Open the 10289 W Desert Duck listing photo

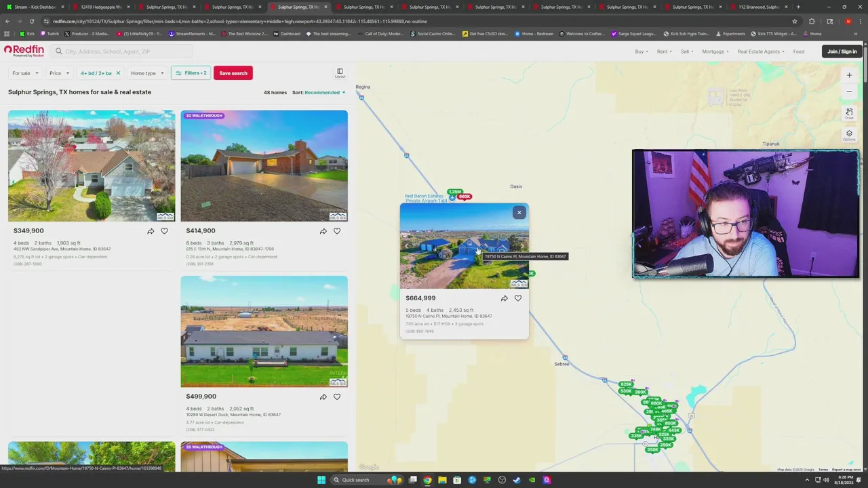(264, 331)
